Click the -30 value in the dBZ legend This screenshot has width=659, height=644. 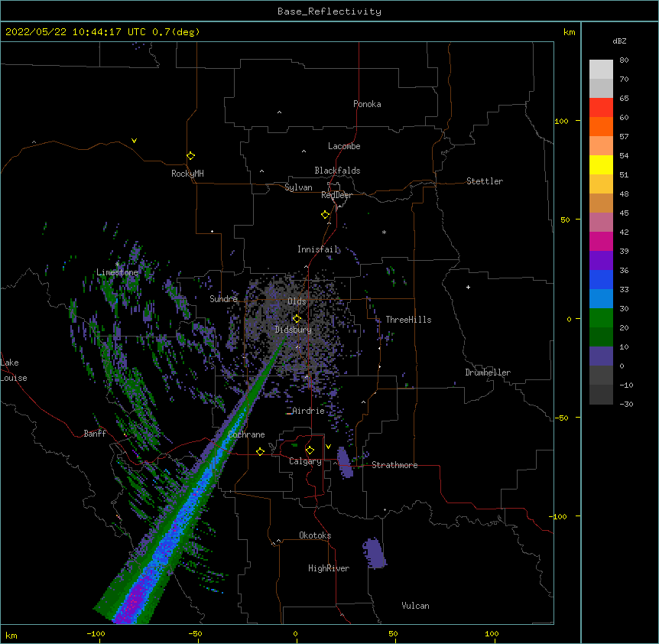(626, 404)
